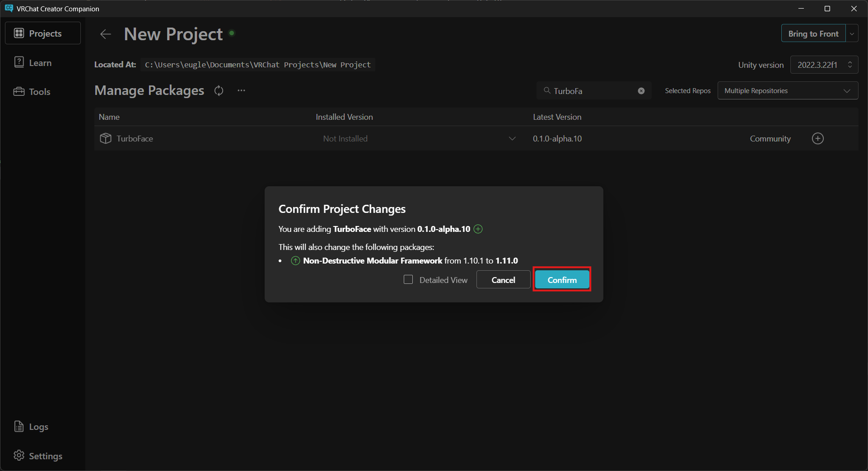868x471 pixels.
Task: Expand the Bring to Front options arrow
Action: 852,33
